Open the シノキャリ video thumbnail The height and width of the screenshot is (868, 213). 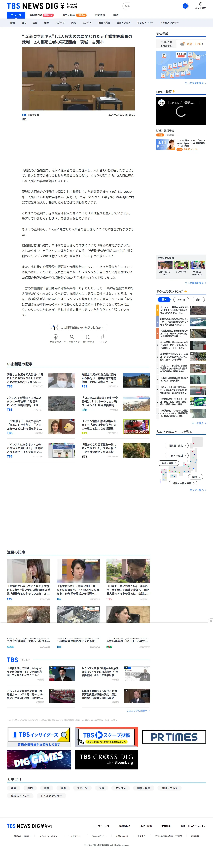(181, 265)
